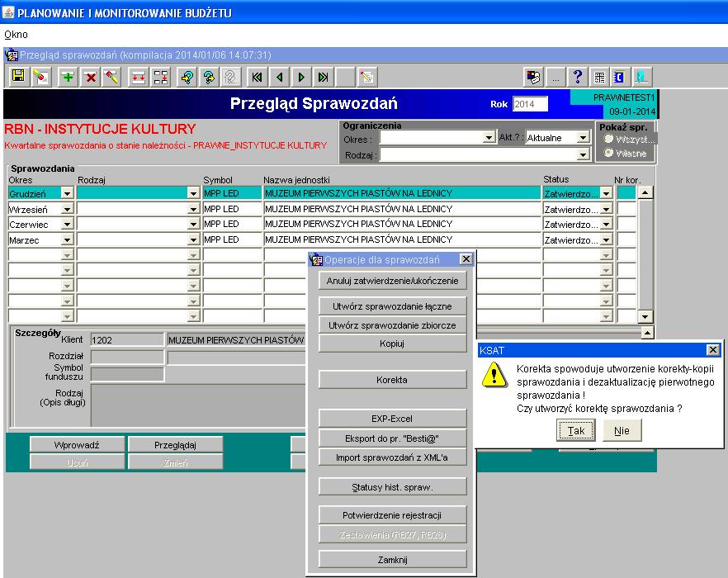Close the KSAT warning dialog

[712, 350]
